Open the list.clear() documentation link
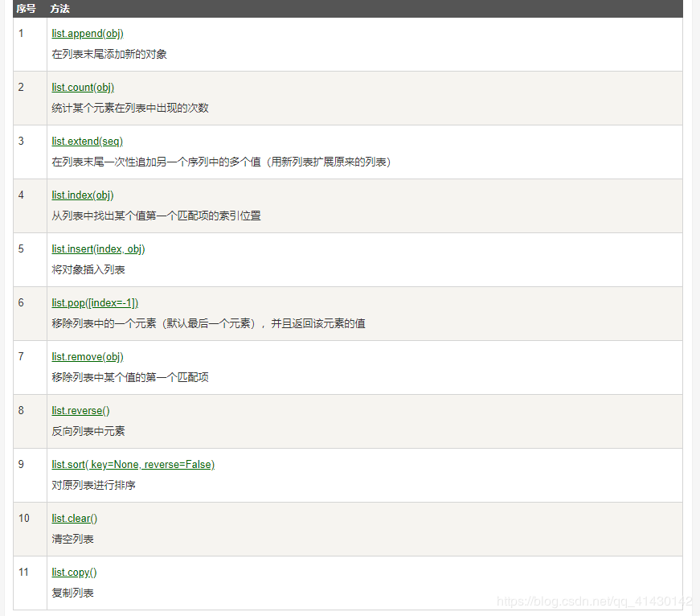 coord(74,518)
